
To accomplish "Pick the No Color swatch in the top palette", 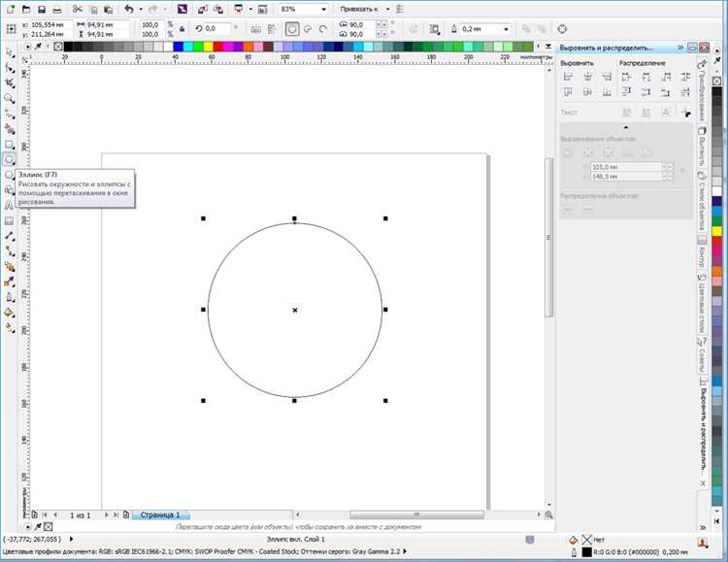I will click(58, 47).
